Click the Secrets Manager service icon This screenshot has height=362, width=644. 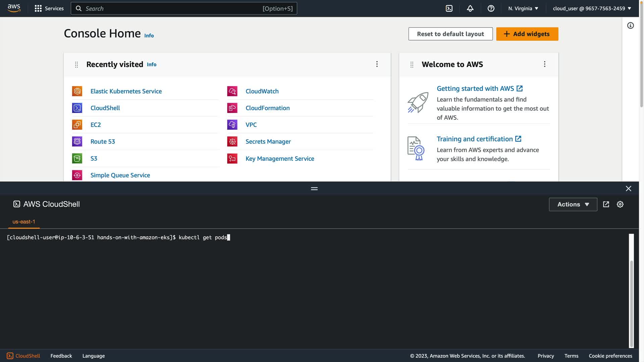(x=232, y=141)
